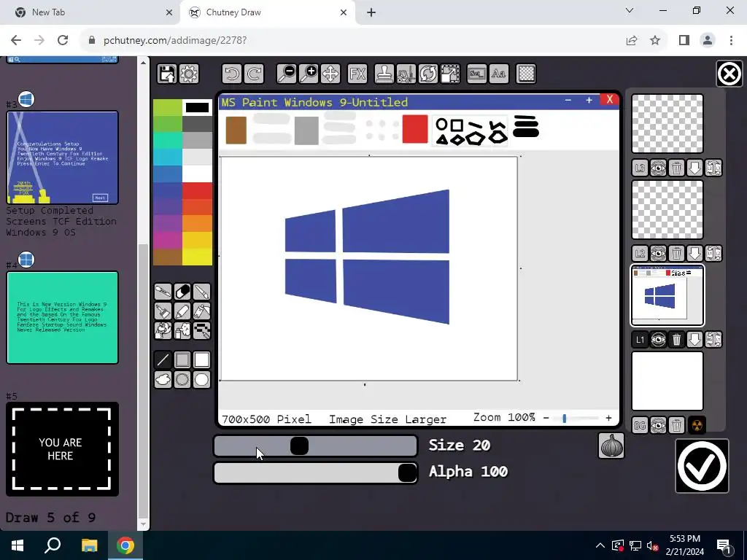
Task: Undo the last stroke
Action: 232,74
